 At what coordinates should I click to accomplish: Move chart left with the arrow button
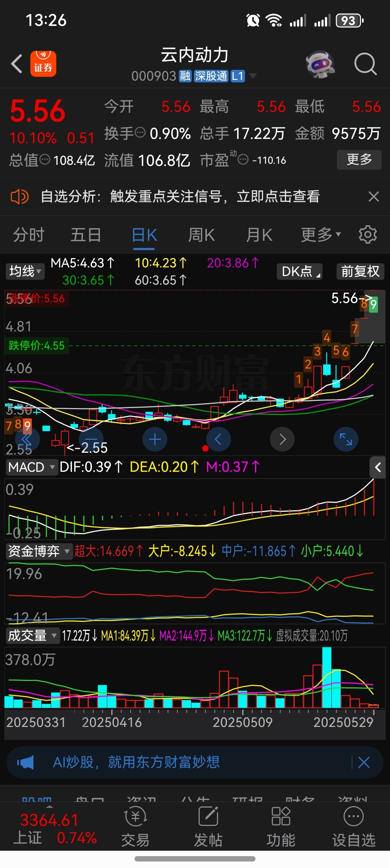click(218, 439)
